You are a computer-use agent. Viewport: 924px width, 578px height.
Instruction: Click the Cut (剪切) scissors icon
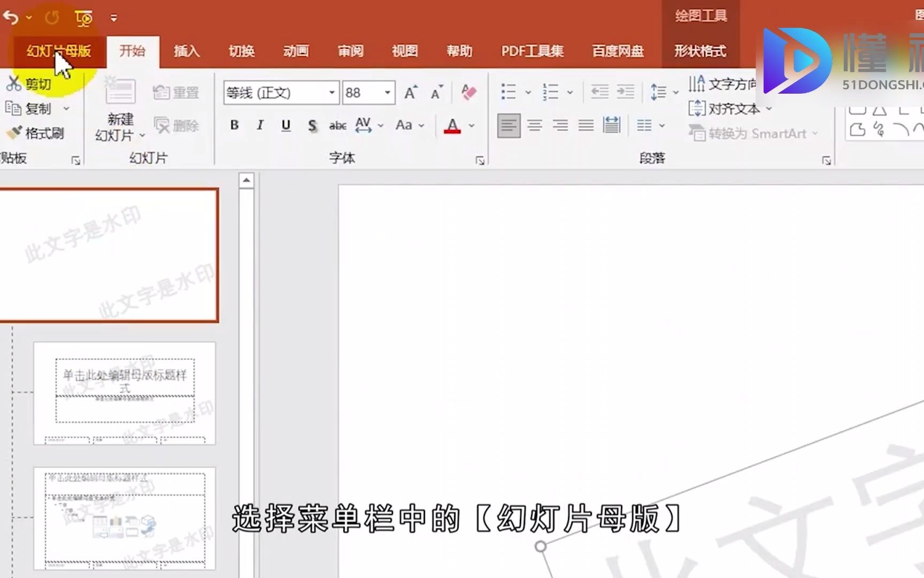[14, 83]
